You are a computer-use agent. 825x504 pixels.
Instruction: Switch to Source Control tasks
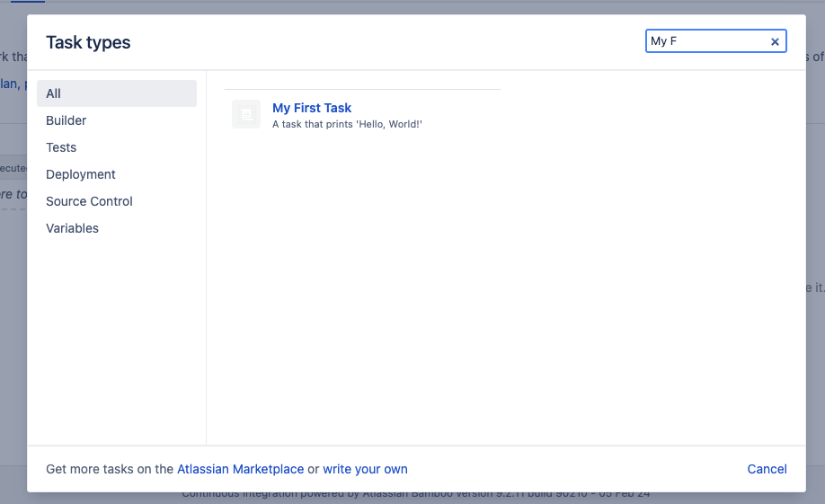click(x=89, y=201)
